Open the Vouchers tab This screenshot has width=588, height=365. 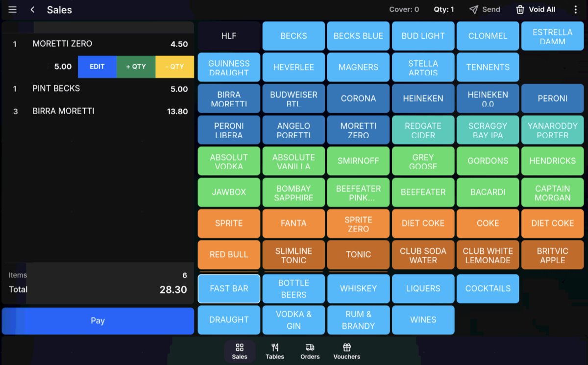347,351
